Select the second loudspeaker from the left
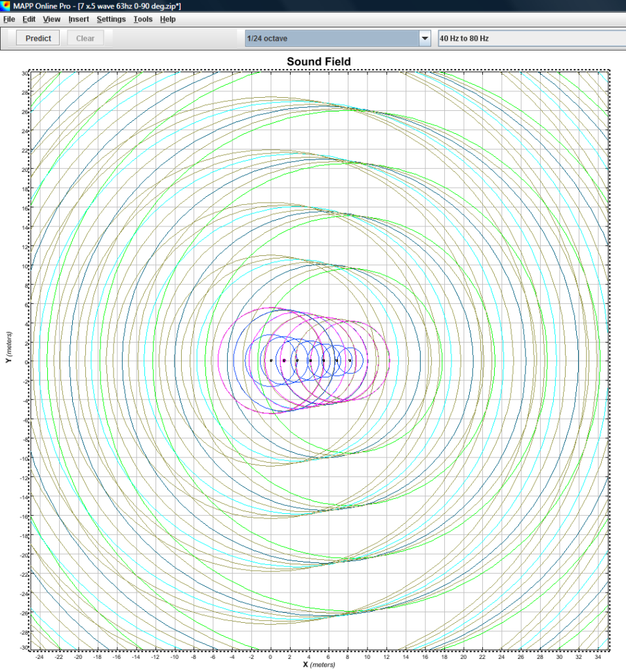Screen dimensions: 626x672 [x=283, y=360]
